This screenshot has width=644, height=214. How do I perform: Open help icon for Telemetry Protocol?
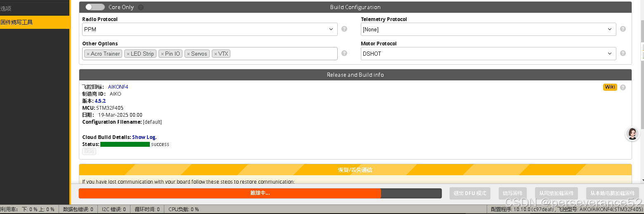(623, 29)
